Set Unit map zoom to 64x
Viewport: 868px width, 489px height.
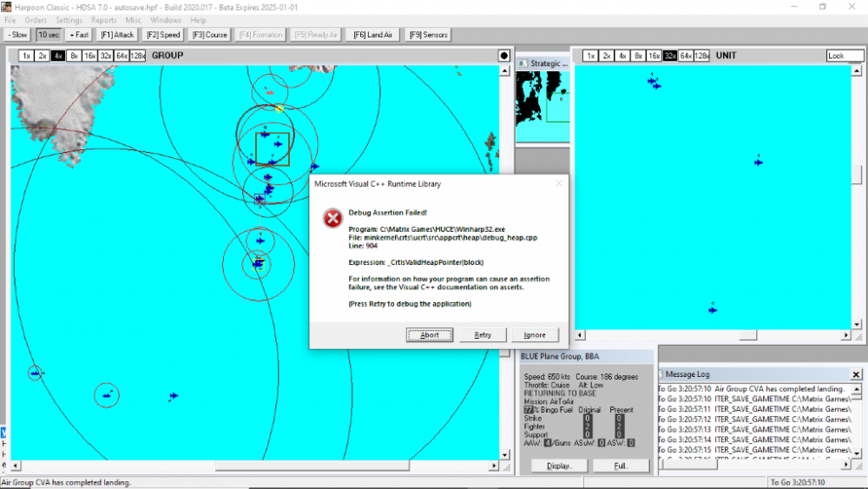click(687, 56)
